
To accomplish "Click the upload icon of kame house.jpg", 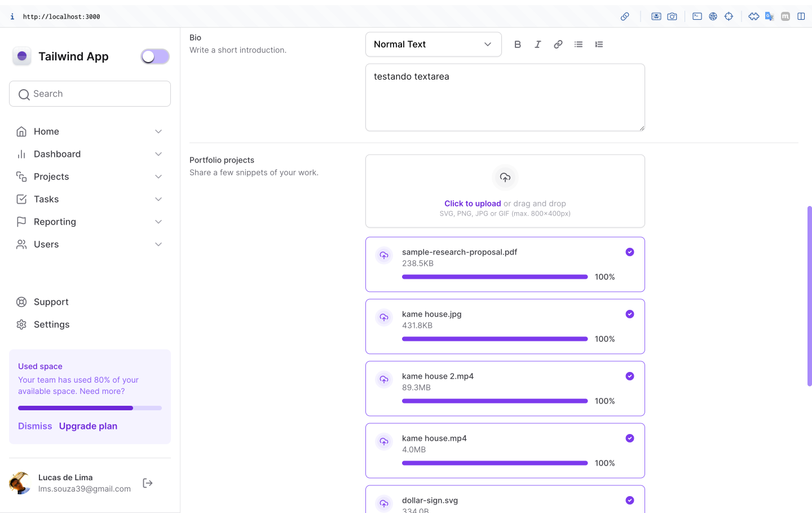I will (384, 318).
